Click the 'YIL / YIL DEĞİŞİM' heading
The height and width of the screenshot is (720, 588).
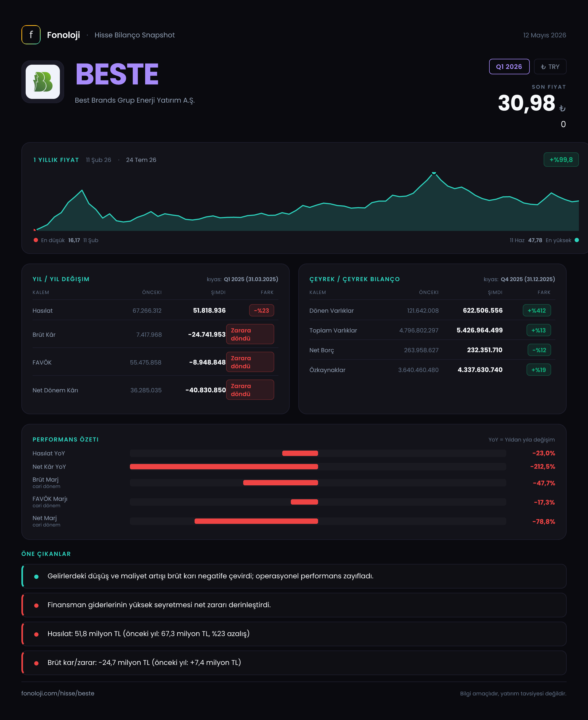[61, 279]
